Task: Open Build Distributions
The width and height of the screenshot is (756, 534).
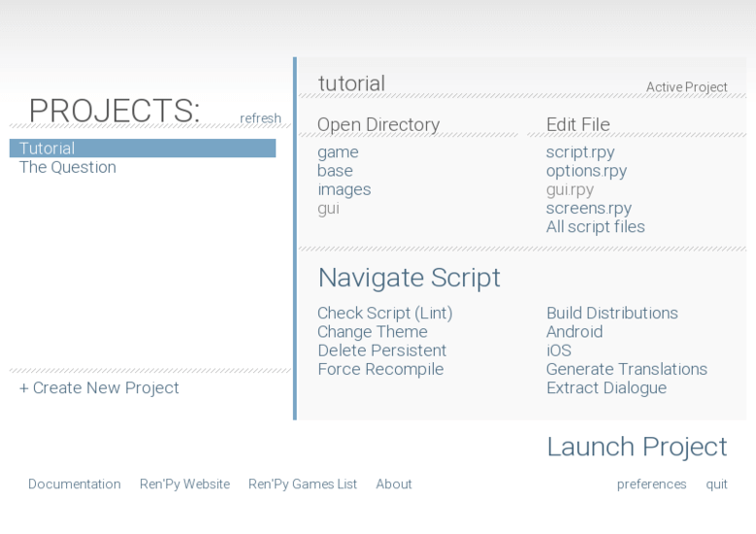Action: click(611, 314)
